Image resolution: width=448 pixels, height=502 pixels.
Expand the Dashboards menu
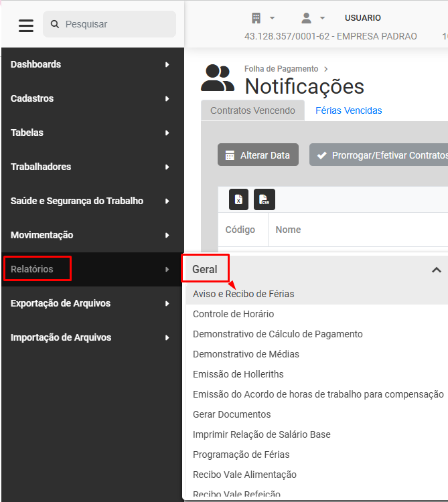click(92, 64)
